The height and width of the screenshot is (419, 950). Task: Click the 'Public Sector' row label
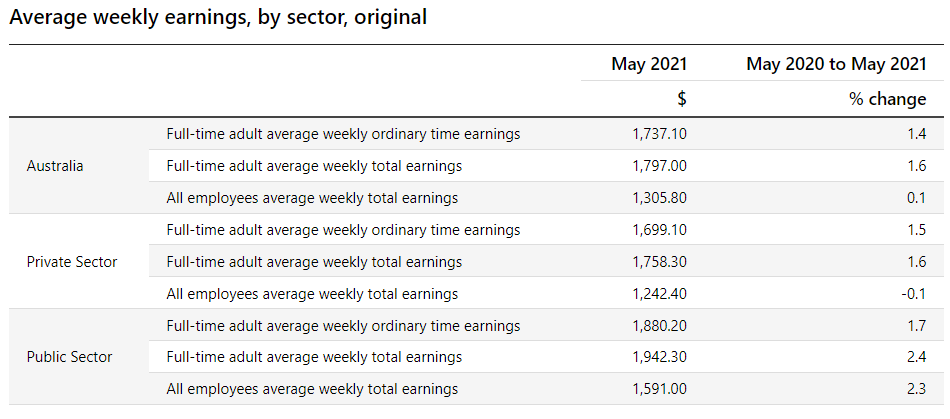(69, 357)
